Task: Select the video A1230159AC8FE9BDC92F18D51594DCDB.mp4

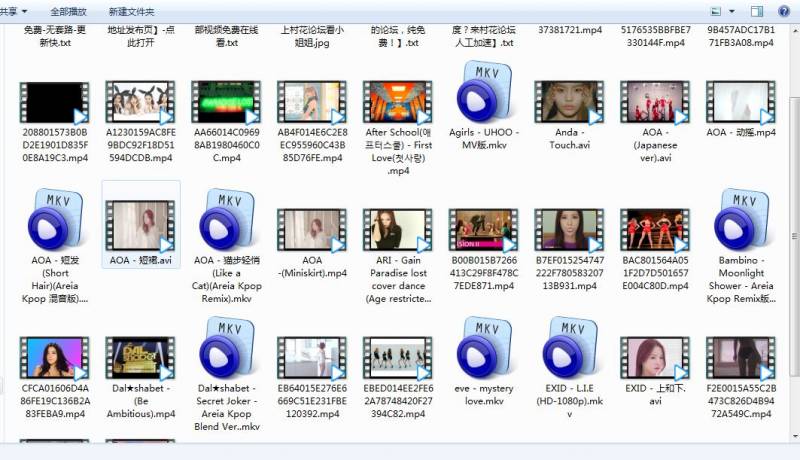Action: [140, 103]
